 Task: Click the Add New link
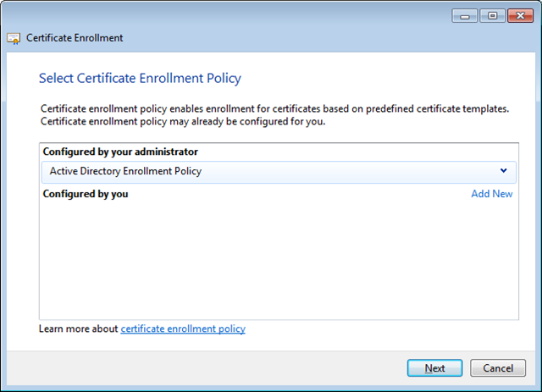click(x=491, y=194)
